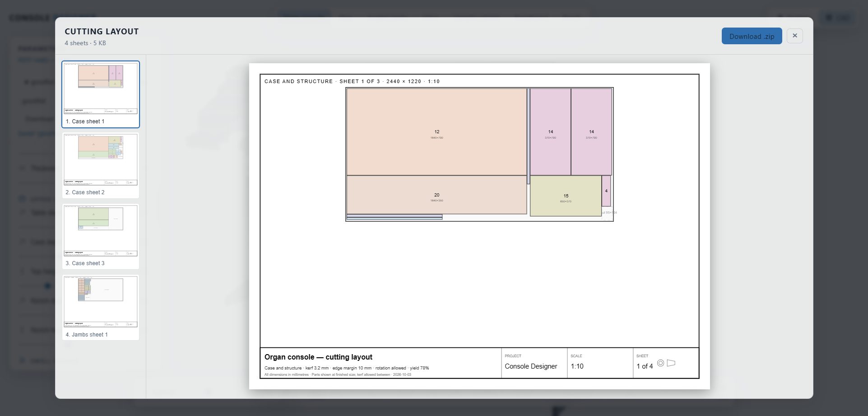Select the '1. Case sheet 1' thumbnail
The image size is (868, 416).
tap(101, 94)
